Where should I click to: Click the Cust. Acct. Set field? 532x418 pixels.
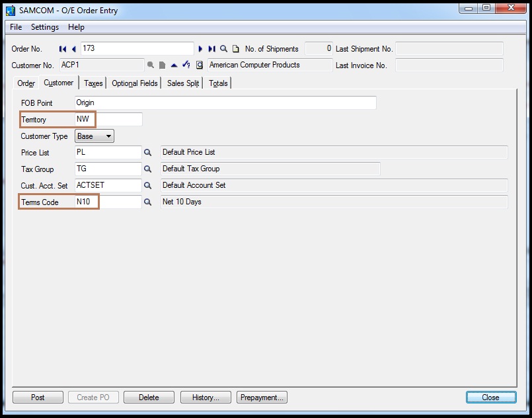[x=108, y=185]
